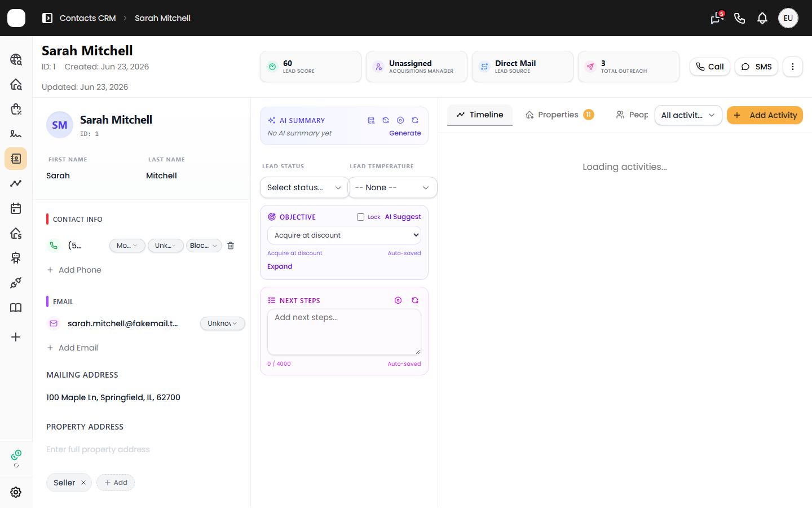Open the analytics trend line sidebar icon
The image size is (812, 508).
(16, 183)
